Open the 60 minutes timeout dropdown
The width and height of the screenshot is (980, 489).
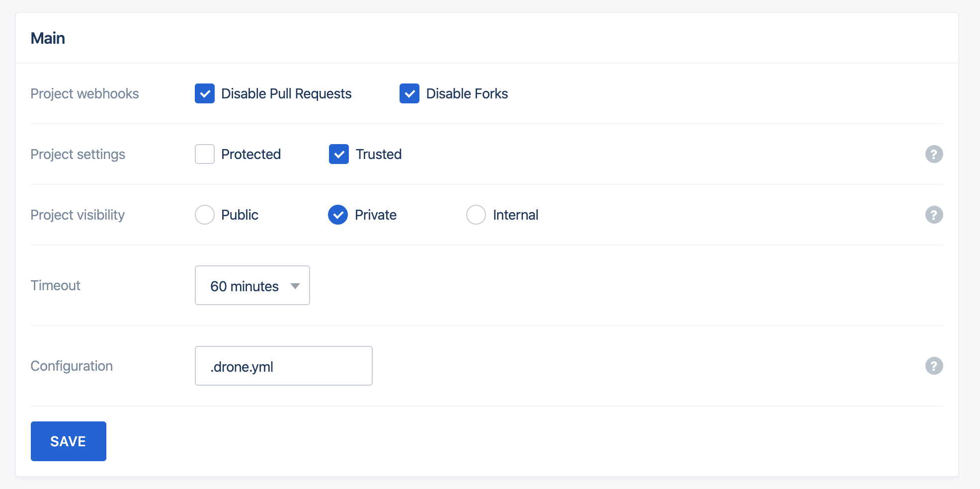(x=252, y=285)
